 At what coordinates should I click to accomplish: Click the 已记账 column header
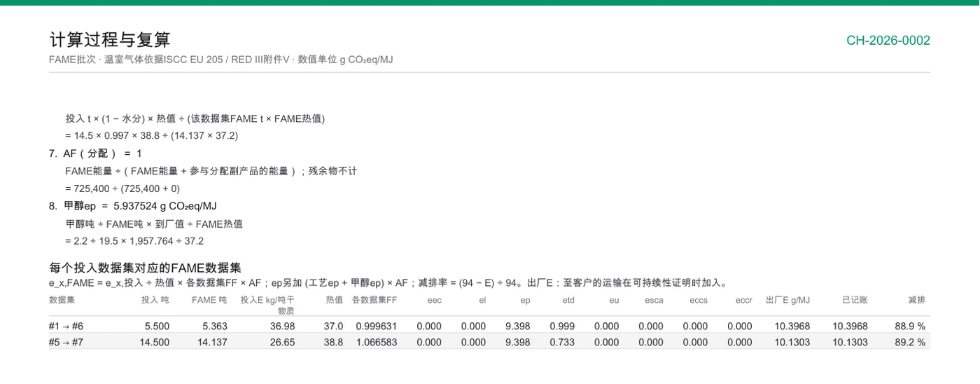click(855, 300)
